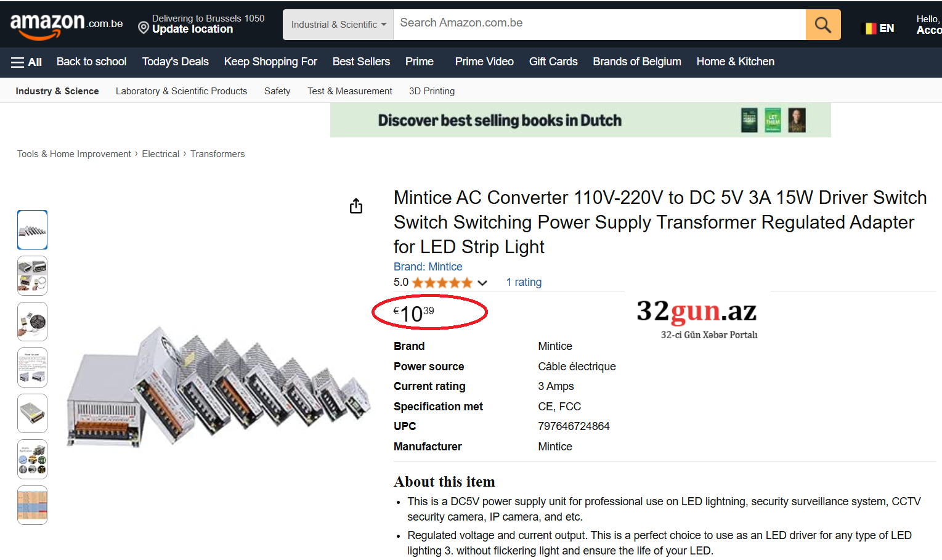Click the five-star rating stars
This screenshot has height=560, width=942.
point(442,283)
